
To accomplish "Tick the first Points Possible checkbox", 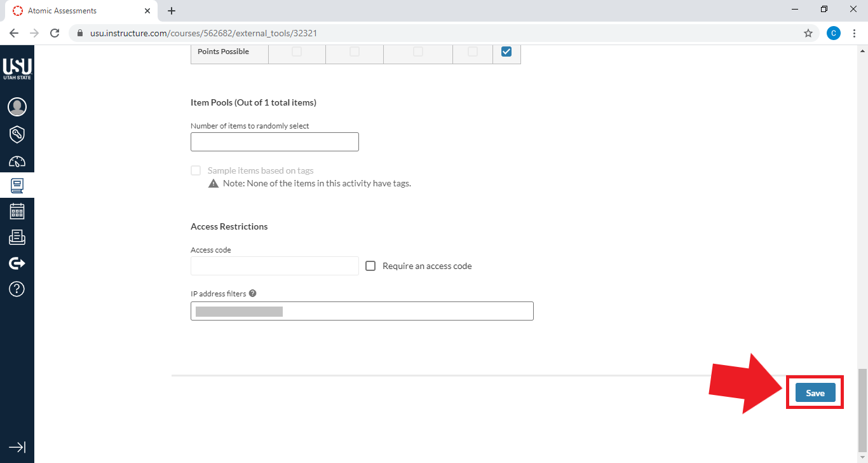I will 297,52.
